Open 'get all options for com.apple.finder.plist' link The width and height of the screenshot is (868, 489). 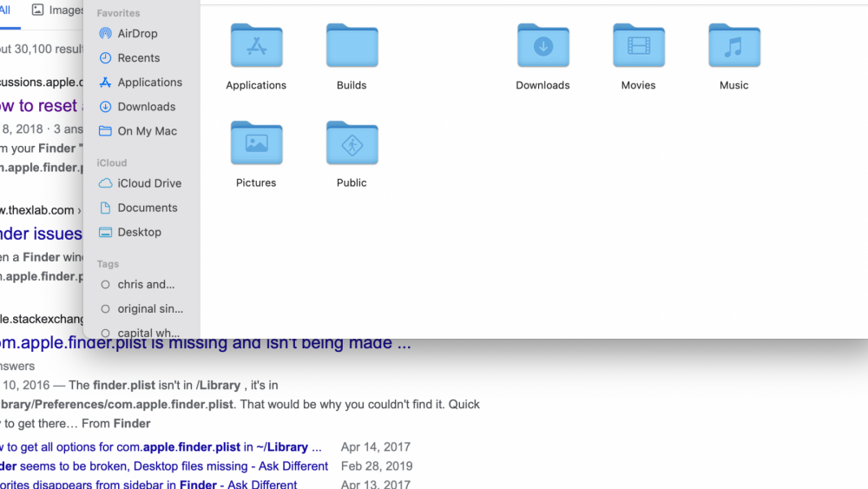(161, 447)
